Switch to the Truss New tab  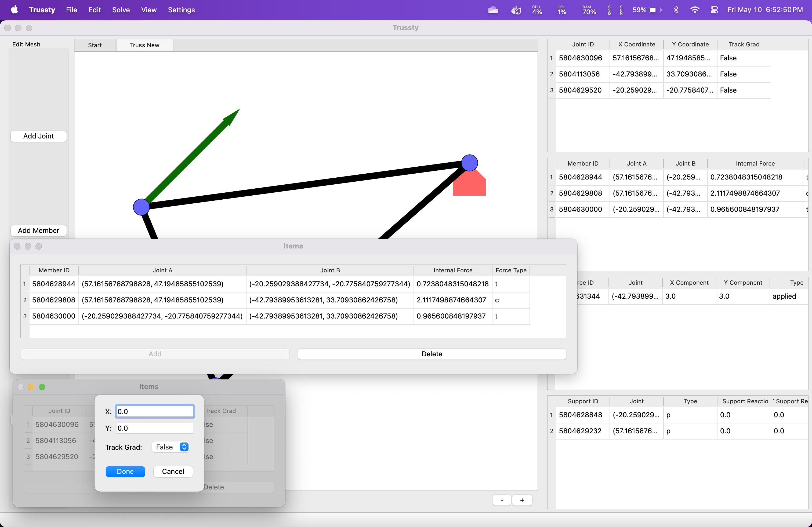(145, 45)
